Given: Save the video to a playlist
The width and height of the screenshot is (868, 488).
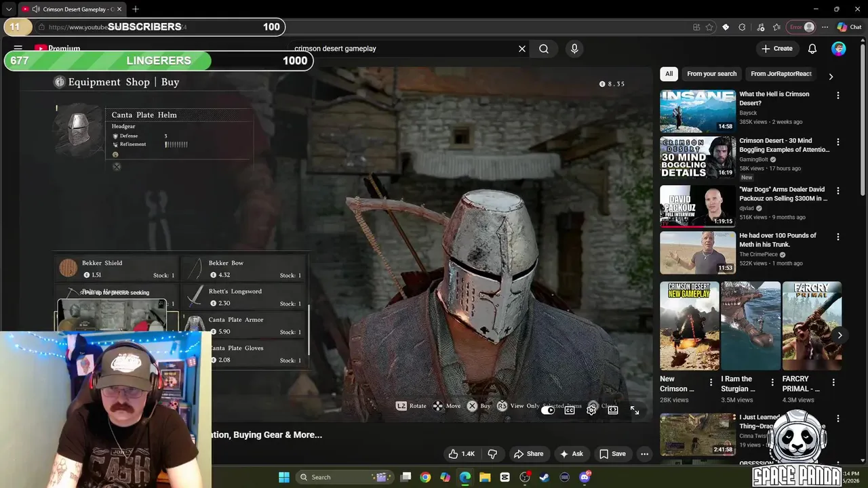Looking at the screenshot, I should point(612,454).
